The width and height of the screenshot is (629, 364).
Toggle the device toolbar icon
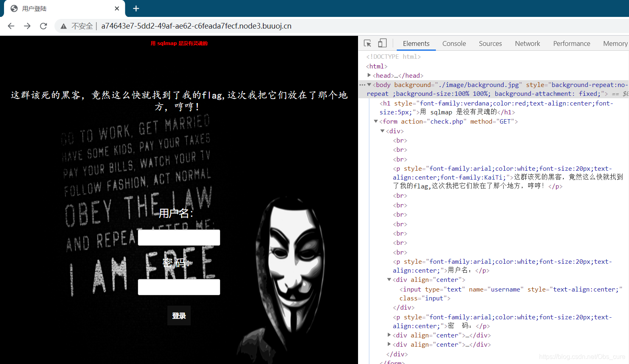click(x=382, y=43)
